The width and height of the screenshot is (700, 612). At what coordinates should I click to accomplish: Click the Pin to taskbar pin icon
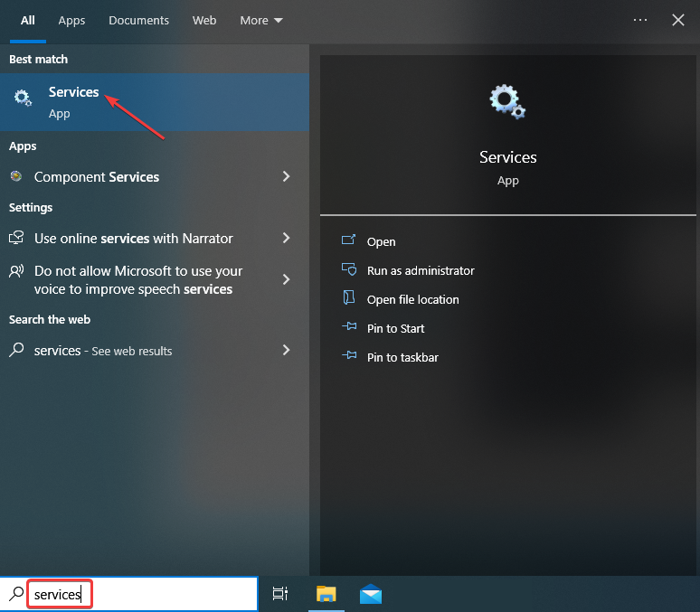coord(349,355)
